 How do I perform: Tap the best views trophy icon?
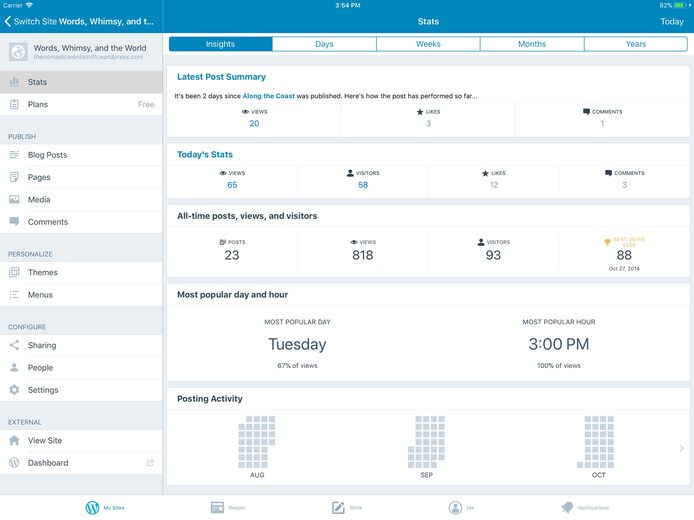coord(607,242)
